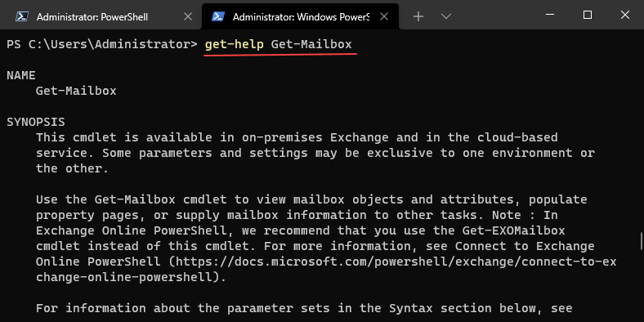Select the Administrator: Windows PowerShell tab

[300, 16]
